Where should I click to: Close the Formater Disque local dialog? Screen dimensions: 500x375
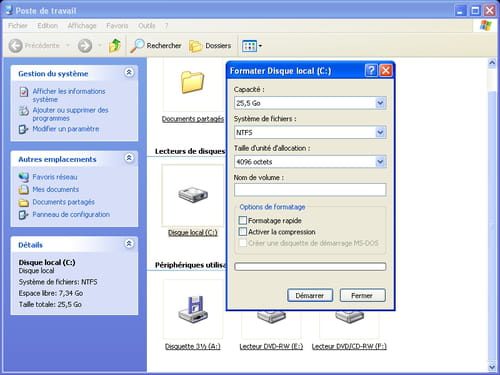[386, 70]
